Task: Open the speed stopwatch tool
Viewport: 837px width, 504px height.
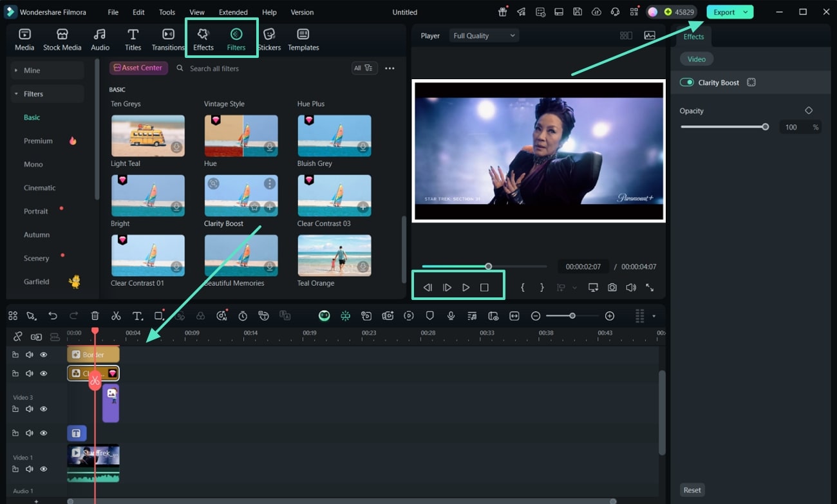Action: pos(243,315)
